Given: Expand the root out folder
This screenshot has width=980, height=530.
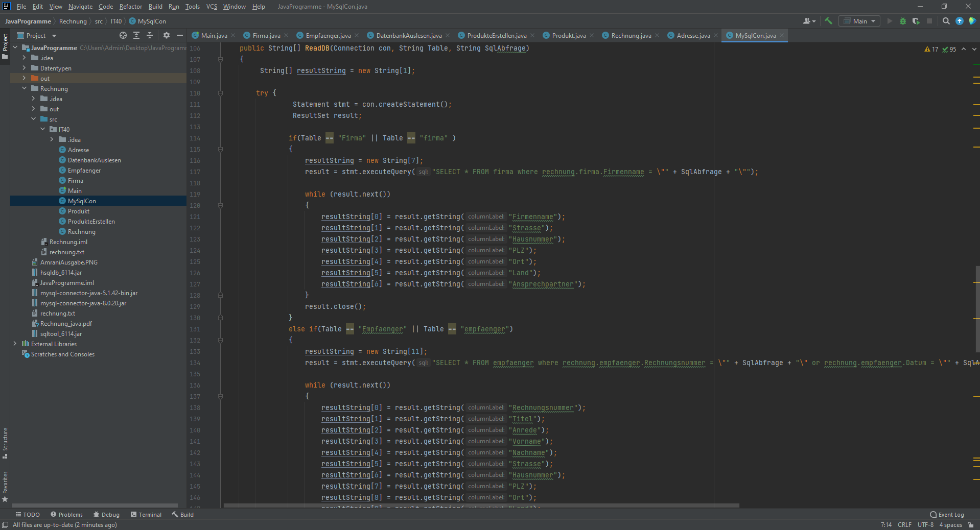Looking at the screenshot, I should click(24, 78).
